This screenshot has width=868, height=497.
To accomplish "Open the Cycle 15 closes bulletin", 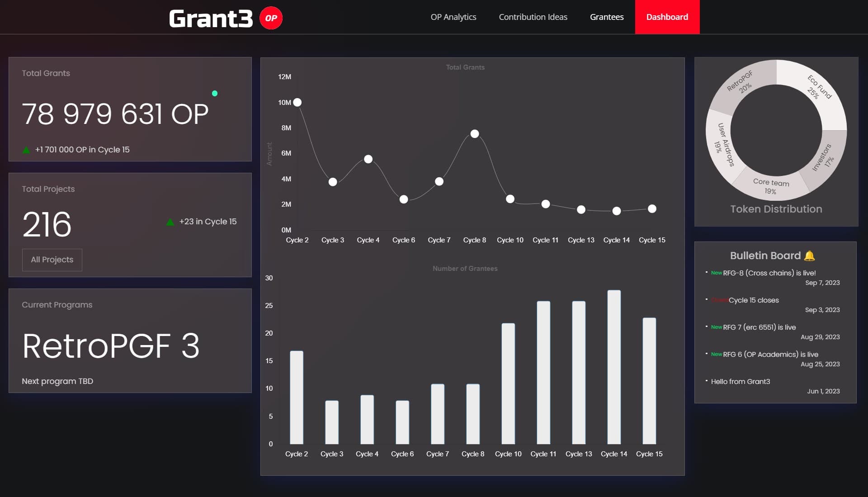I will point(753,300).
